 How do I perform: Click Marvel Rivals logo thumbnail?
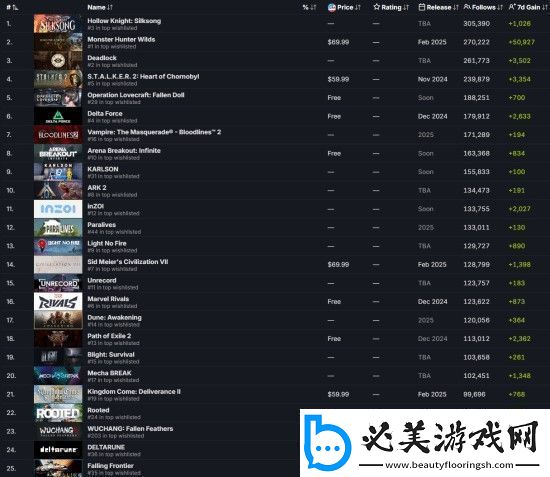[58, 302]
